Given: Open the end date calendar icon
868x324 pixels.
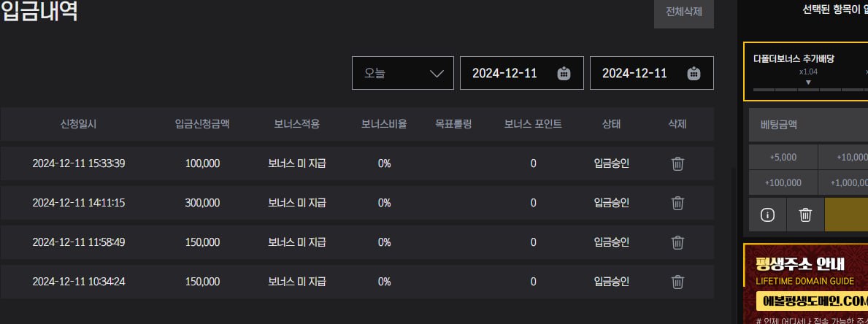Looking at the screenshot, I should pyautogui.click(x=694, y=73).
